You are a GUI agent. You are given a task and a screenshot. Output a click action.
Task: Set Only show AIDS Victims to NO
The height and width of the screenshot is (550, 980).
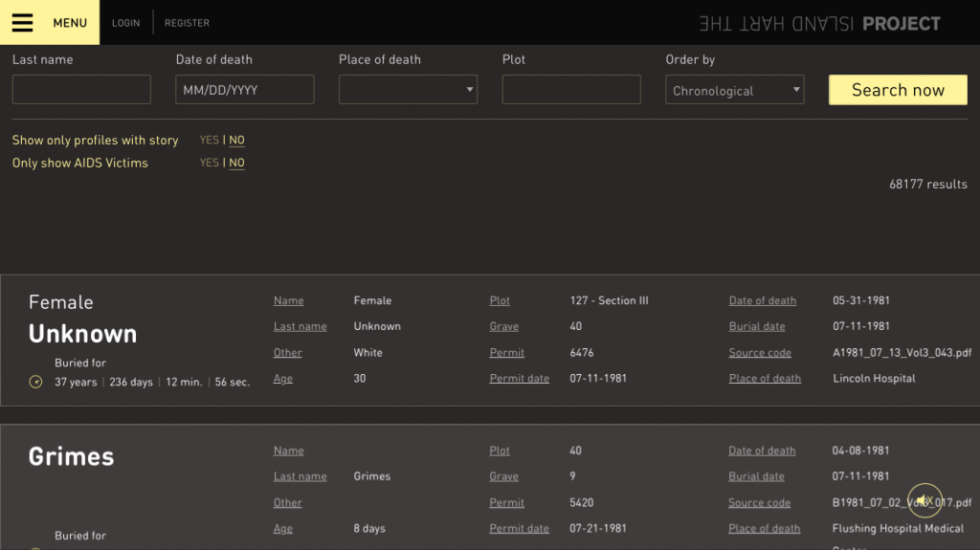coord(236,164)
